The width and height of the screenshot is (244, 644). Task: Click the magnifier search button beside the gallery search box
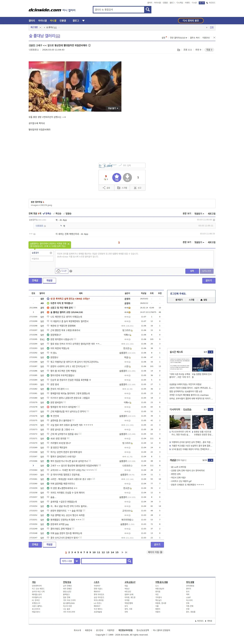click(148, 10)
